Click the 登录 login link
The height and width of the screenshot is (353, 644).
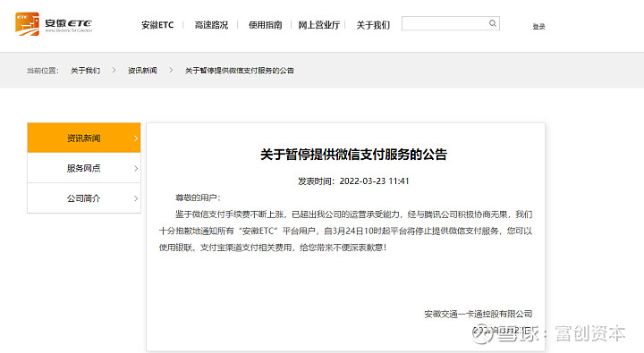[538, 26]
